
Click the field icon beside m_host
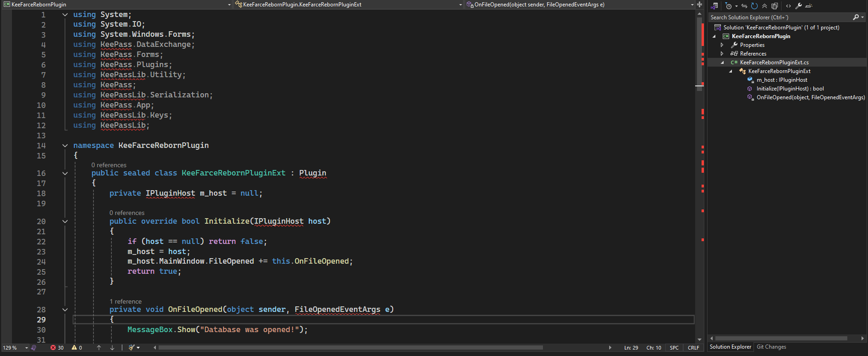click(750, 80)
